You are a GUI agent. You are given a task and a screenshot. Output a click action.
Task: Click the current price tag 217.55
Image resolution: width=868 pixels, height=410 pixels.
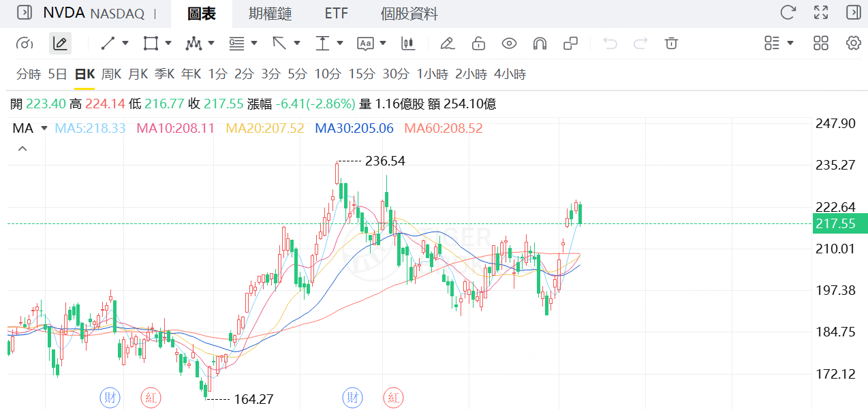click(x=840, y=223)
